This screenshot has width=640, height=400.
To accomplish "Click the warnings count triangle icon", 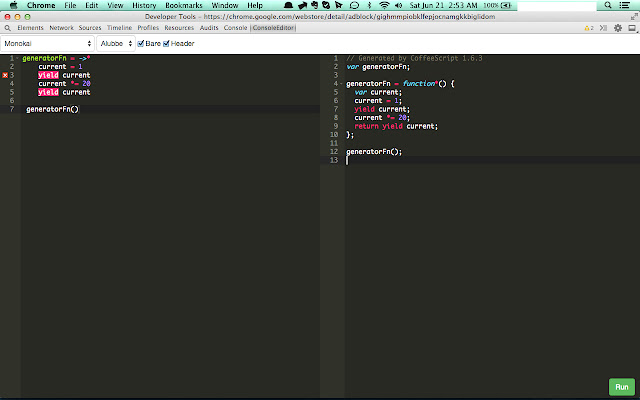I will click(x=587, y=28).
